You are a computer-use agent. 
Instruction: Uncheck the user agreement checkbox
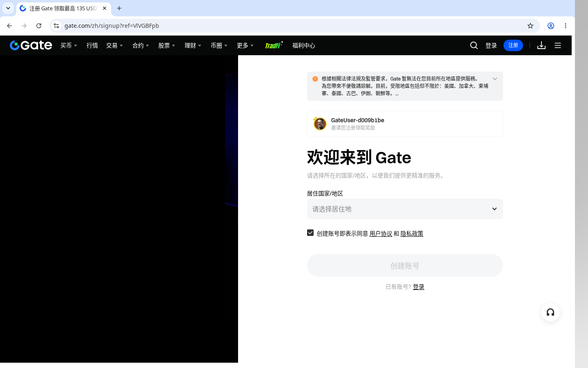point(310,233)
